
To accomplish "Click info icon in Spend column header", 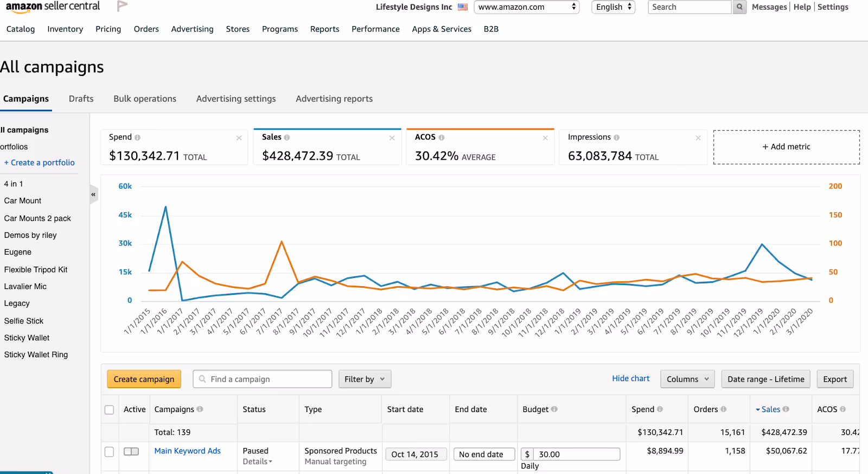I will 660,409.
